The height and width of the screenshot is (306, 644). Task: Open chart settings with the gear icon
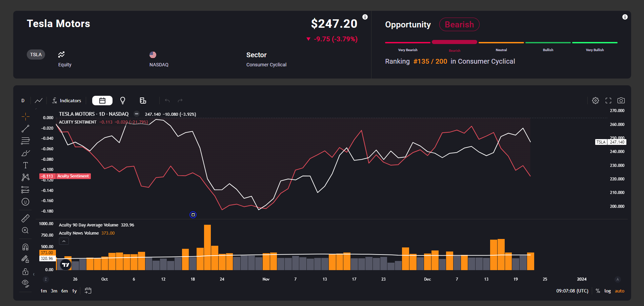(x=596, y=101)
